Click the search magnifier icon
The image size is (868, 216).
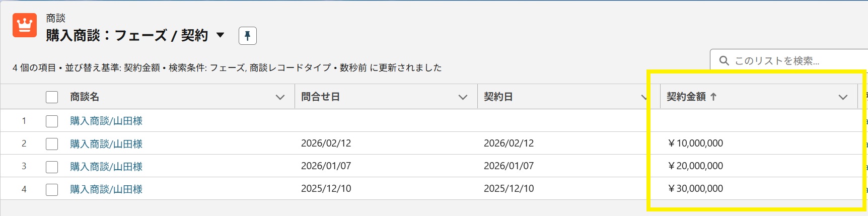coord(724,61)
